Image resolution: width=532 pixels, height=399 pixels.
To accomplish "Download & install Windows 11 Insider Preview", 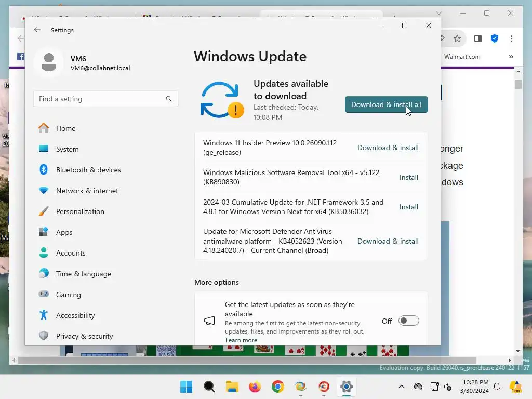I will 388,148.
